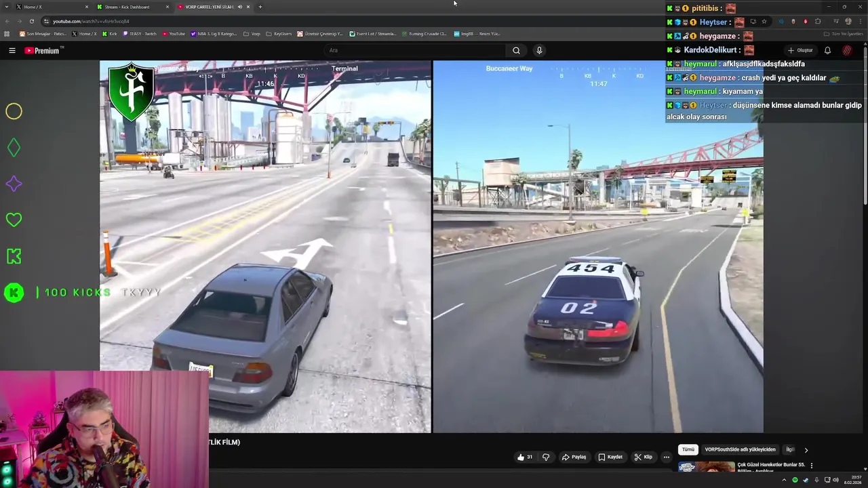Open the YouTube bookmark
Image resolution: width=868 pixels, height=488 pixels.
[174, 33]
